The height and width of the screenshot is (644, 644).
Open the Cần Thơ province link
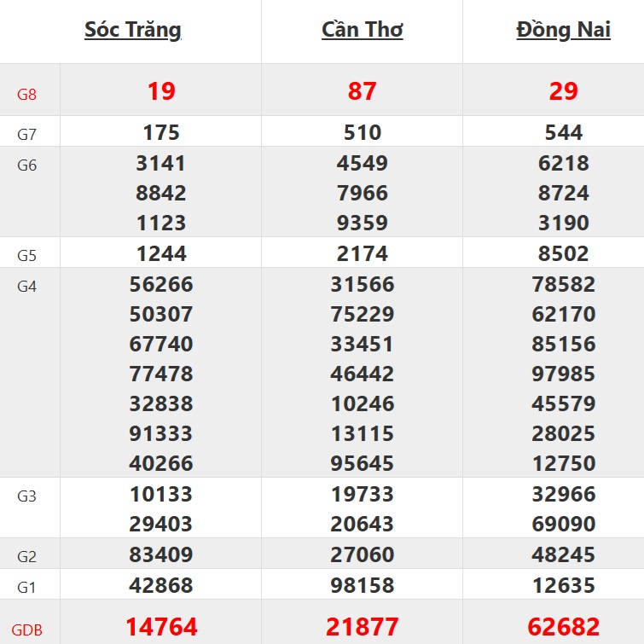(362, 30)
